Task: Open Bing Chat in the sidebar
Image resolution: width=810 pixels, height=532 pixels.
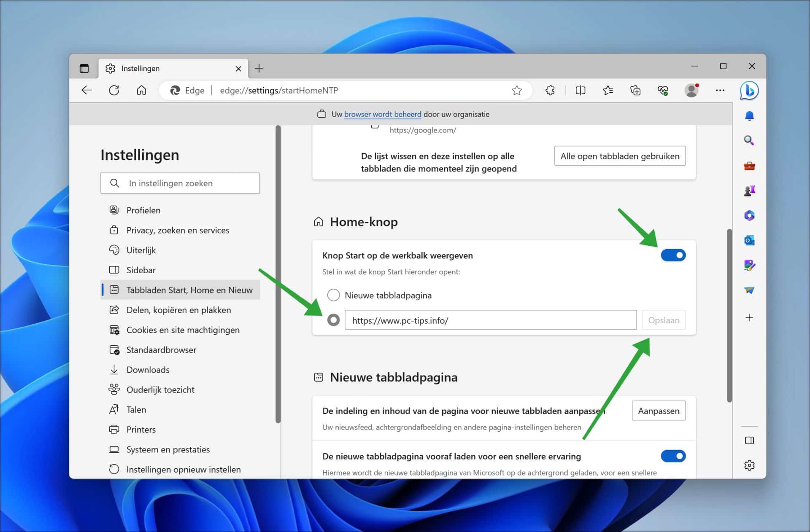Action: click(x=749, y=90)
